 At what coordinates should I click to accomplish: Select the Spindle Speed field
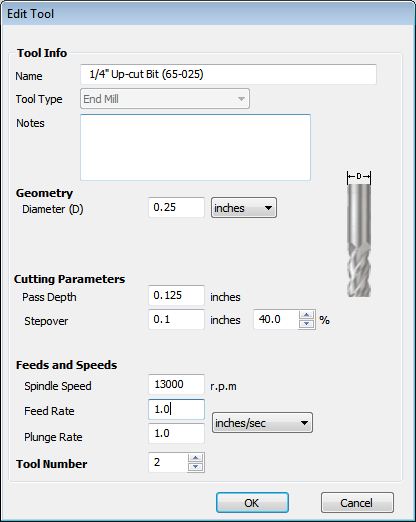coord(176,384)
